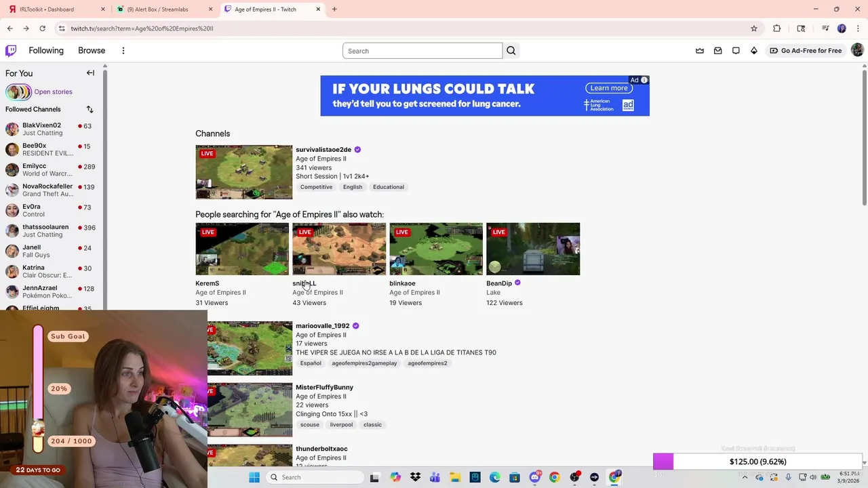Open the Twitch notifications inbox icon
Screen dimensions: 868x488
717,51
